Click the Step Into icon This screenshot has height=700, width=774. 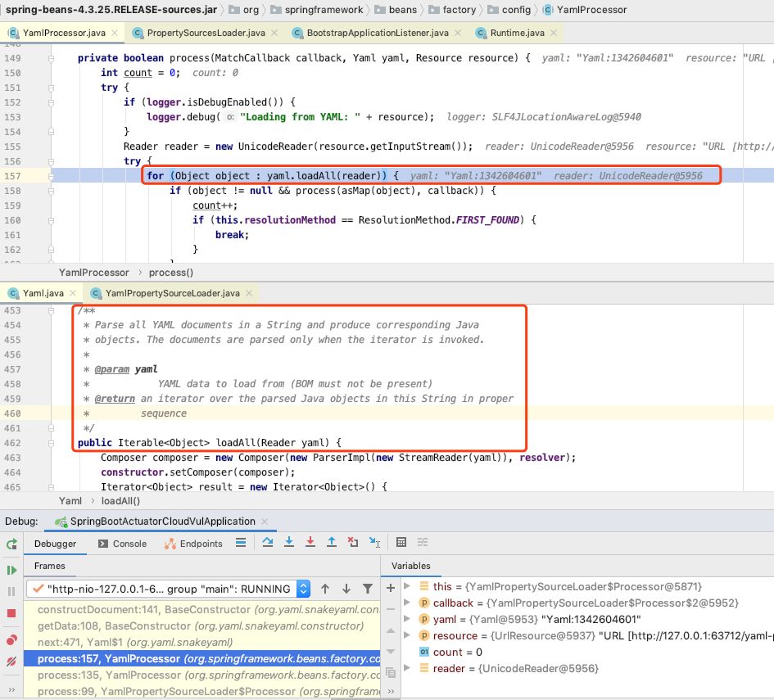[x=289, y=542]
